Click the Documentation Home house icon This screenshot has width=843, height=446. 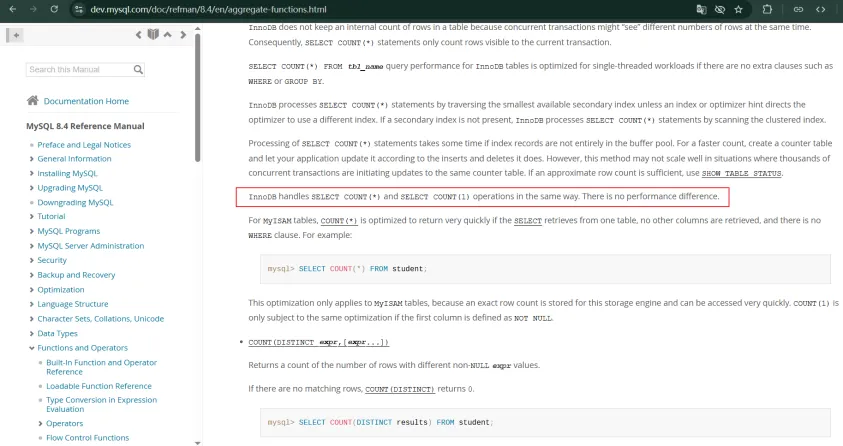coord(33,101)
